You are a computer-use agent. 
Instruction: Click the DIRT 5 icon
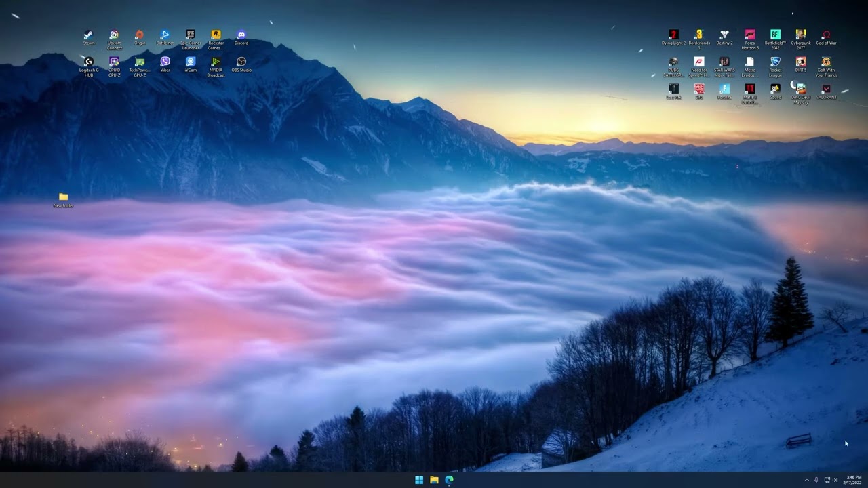[x=801, y=64]
